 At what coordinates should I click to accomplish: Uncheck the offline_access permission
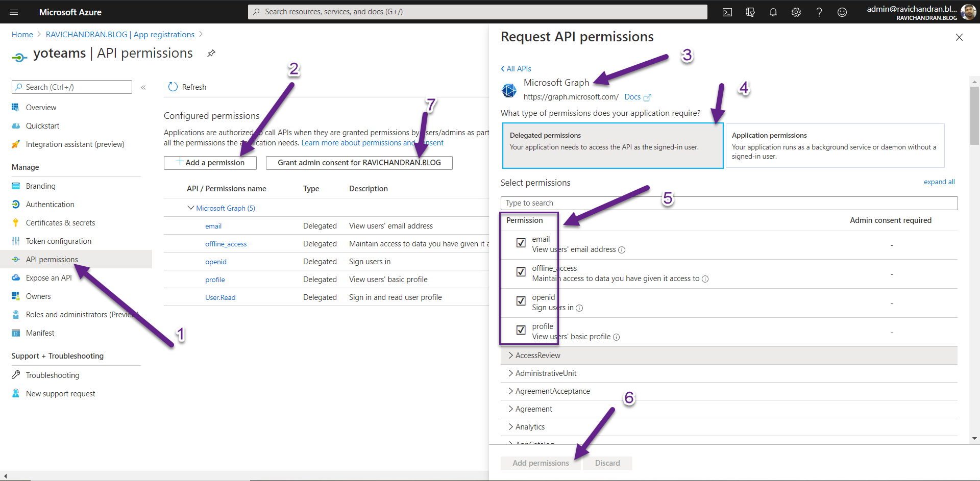[x=521, y=272]
